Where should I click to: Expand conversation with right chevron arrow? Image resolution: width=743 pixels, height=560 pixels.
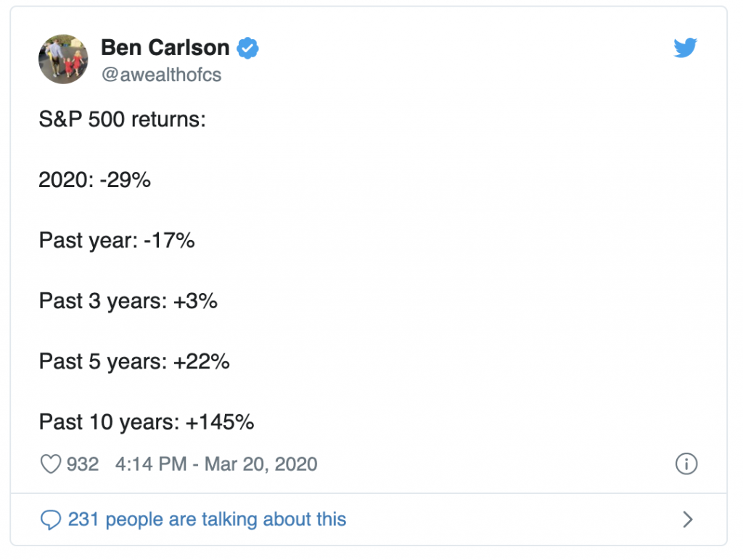click(x=688, y=519)
